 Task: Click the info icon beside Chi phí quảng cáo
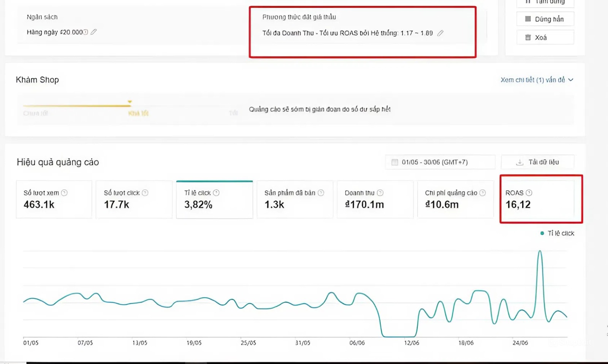(x=483, y=193)
